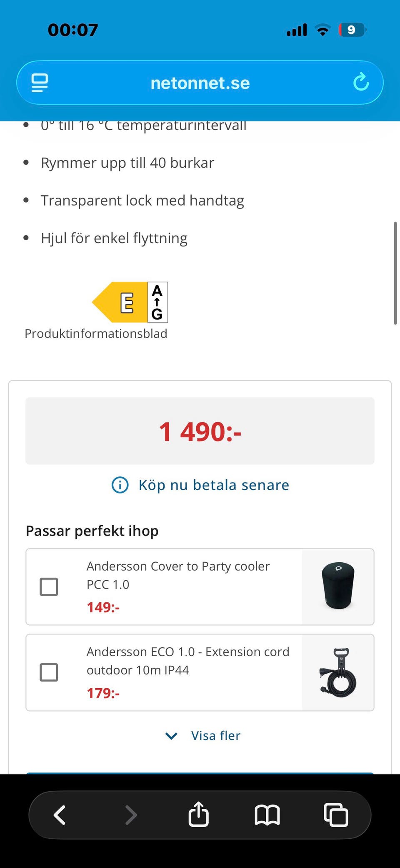
Task: Tap the forward navigation arrow
Action: [x=130, y=815]
